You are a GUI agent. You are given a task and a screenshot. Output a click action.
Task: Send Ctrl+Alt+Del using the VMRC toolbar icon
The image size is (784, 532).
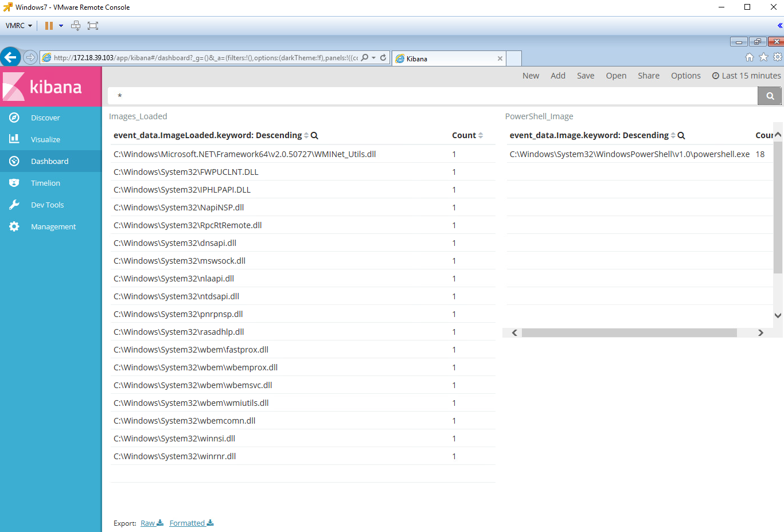point(76,26)
